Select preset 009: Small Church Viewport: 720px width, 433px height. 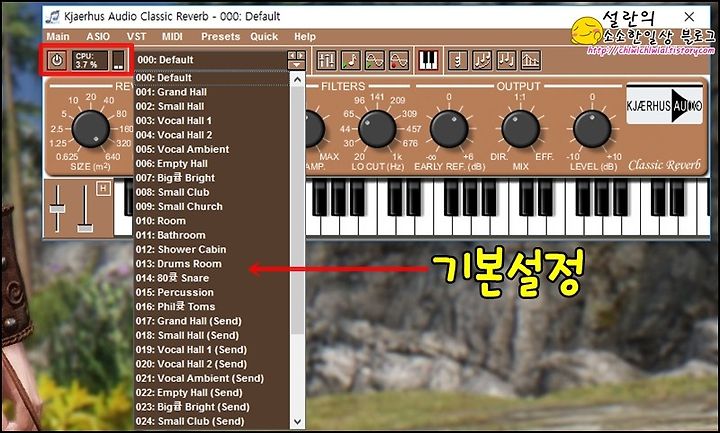(x=212, y=207)
